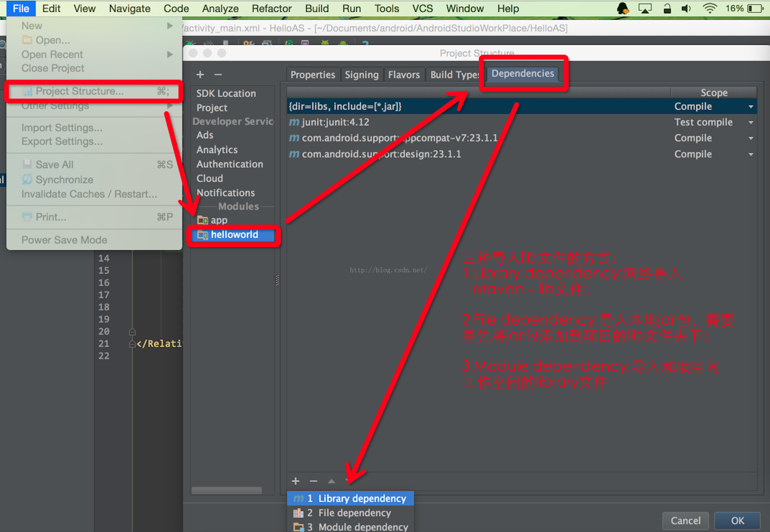
Task: Enable Power Save Mode
Action: pos(64,240)
